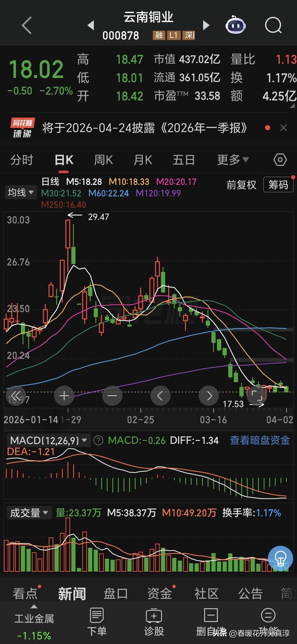
Task: Switch to 五日 five-day tab
Action: pyautogui.click(x=184, y=160)
